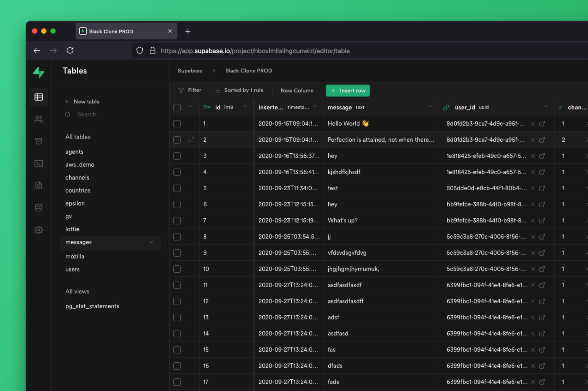Viewport: 588px width, 391px height.
Task: Open the user_id column header dropdown
Action: click(546, 106)
